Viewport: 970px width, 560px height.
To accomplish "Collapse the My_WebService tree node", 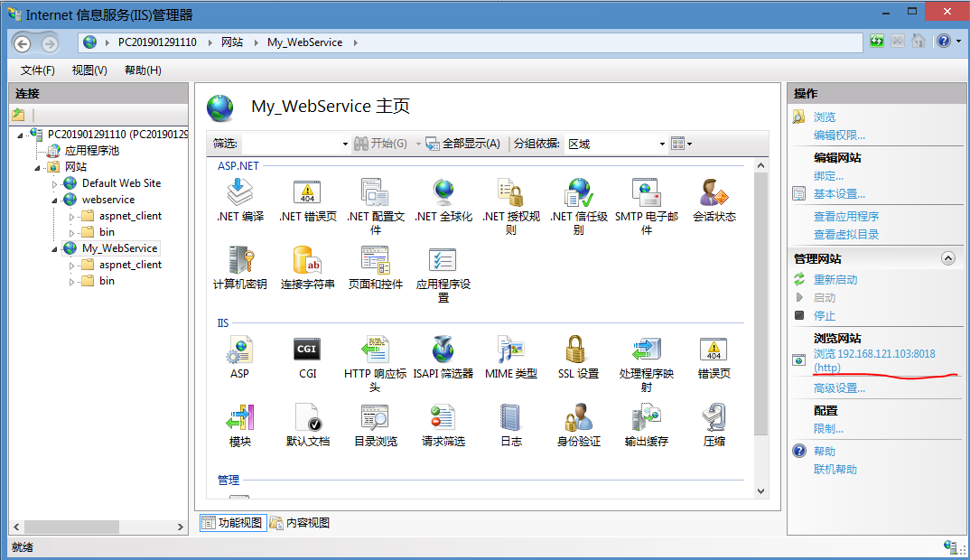I will click(x=54, y=249).
